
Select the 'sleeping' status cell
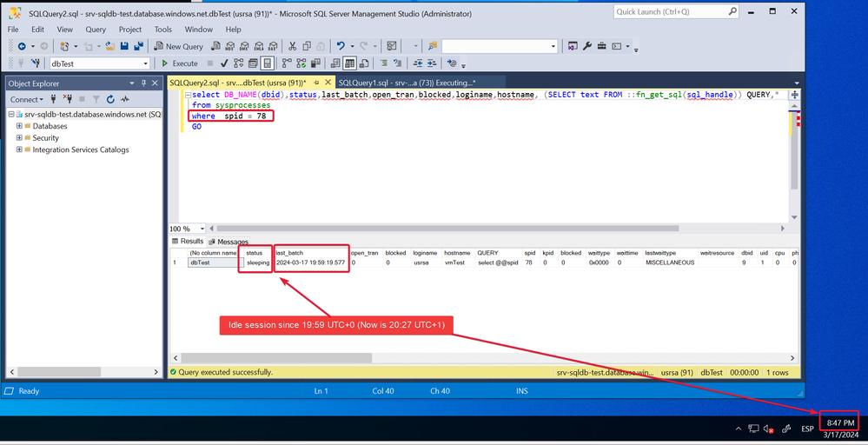click(258, 262)
